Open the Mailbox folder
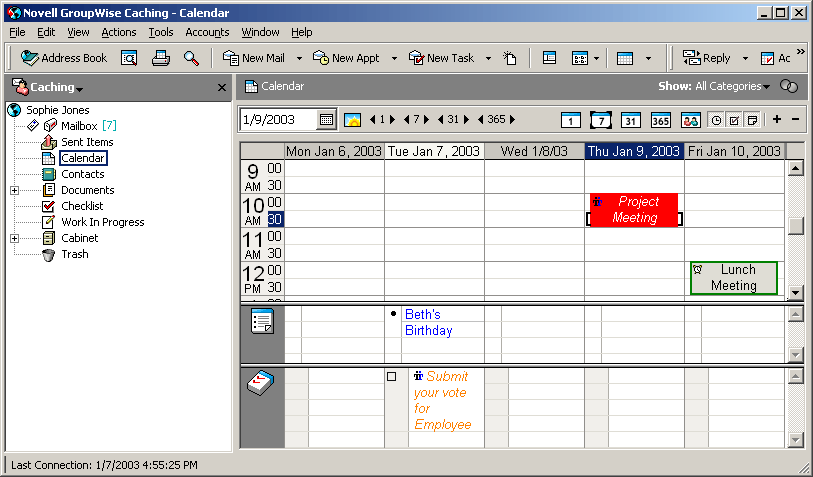 [79, 126]
